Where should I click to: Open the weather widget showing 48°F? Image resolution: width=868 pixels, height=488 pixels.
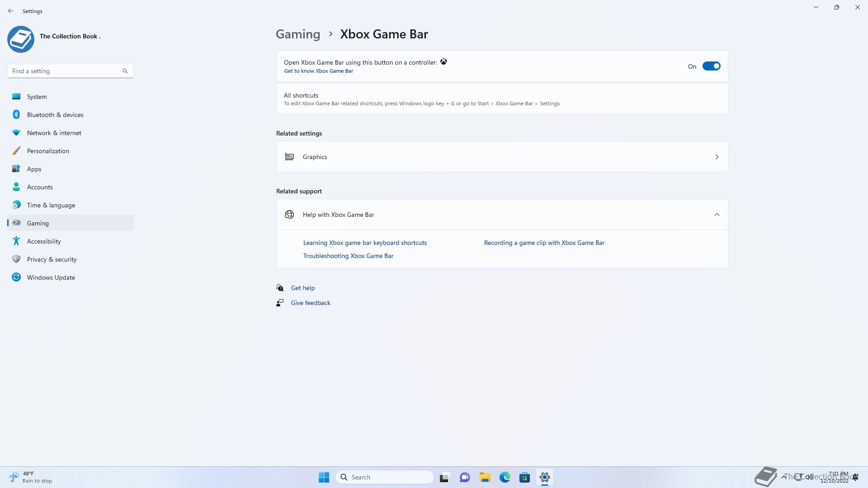click(31, 477)
